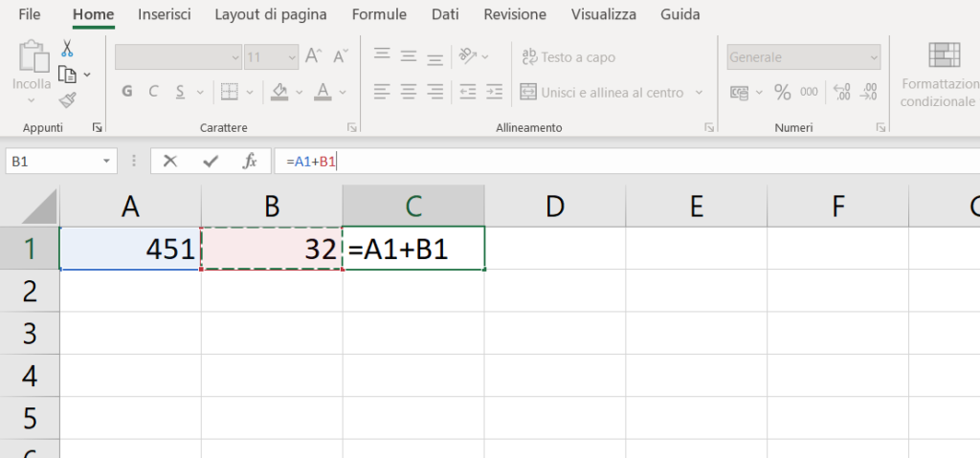
Task: Open the Guida tab
Action: pos(680,14)
